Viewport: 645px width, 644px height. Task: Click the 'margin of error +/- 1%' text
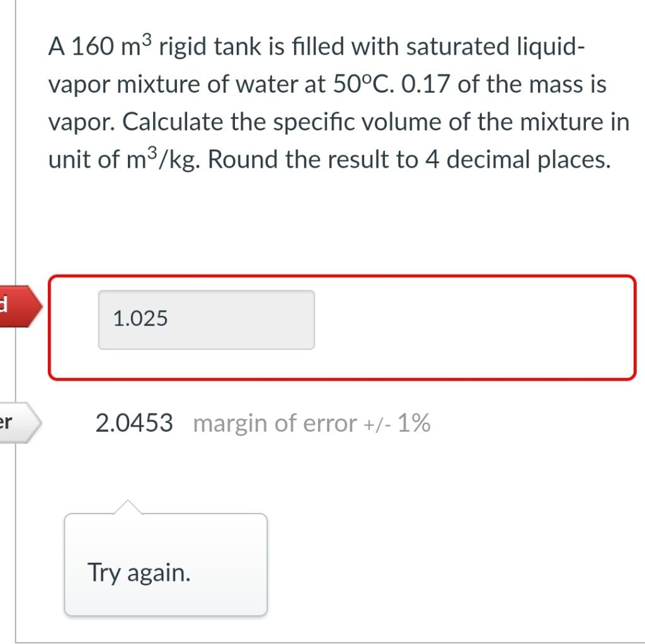pyautogui.click(x=312, y=423)
